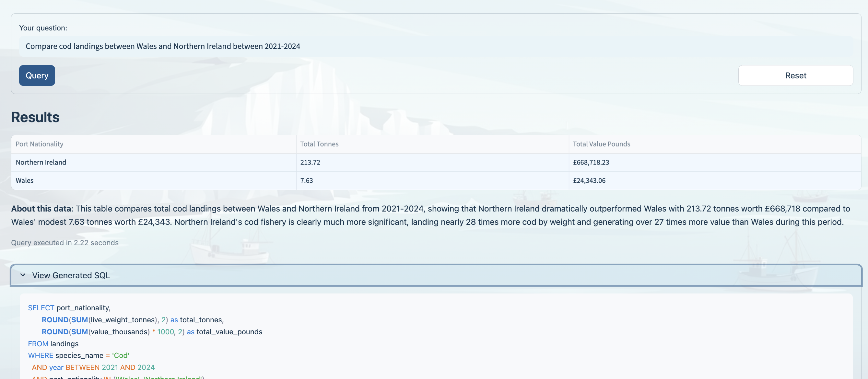Image resolution: width=868 pixels, height=379 pixels.
Task: Select the SQL SELECT statement text
Action: click(69, 308)
